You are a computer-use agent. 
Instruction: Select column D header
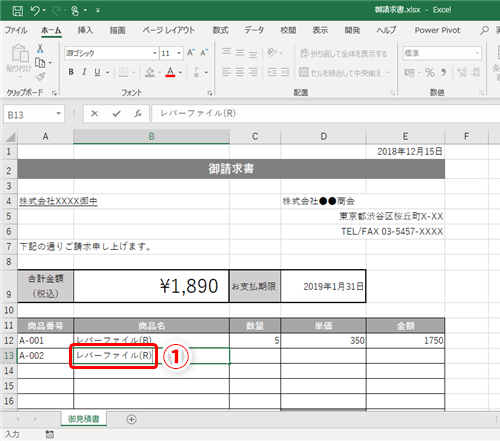pos(323,137)
